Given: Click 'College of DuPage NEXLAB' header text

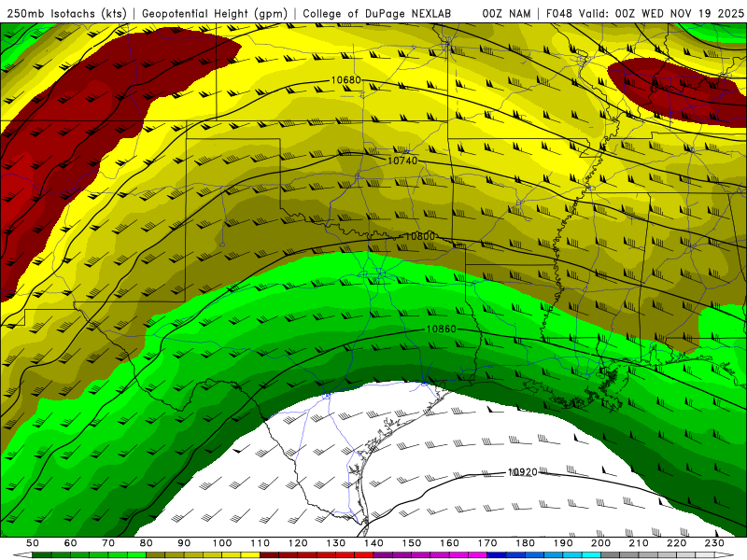Looking at the screenshot, I should pos(377,14).
